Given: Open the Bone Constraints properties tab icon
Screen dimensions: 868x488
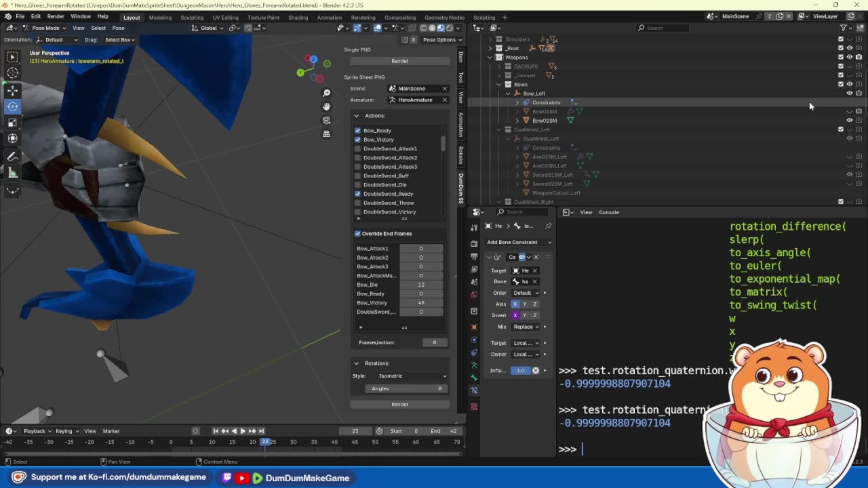Looking at the screenshot, I should pyautogui.click(x=474, y=390).
